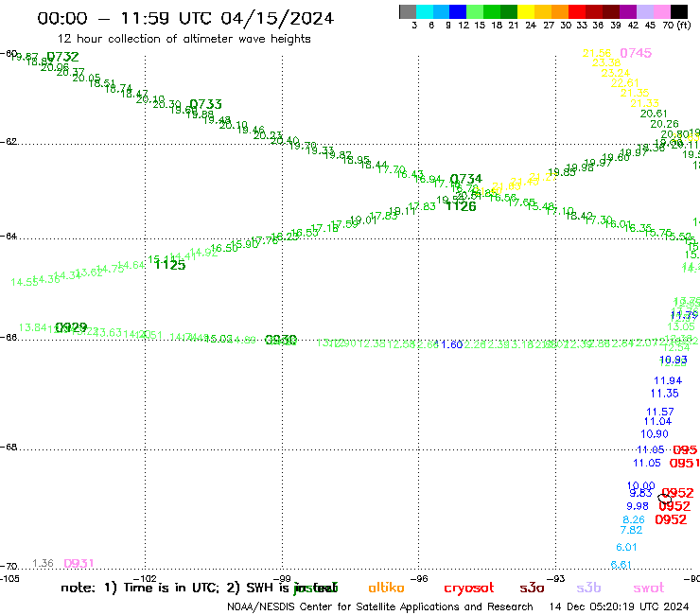This screenshot has height=615, width=700.
Task: Click the date range title text
Action: pyautogui.click(x=185, y=18)
